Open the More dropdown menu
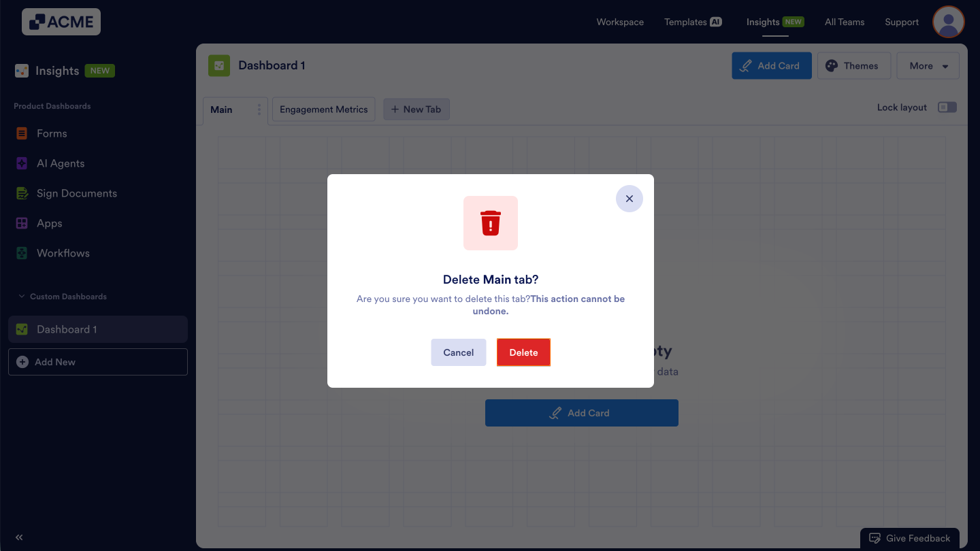Viewport: 980px width, 551px height. [928, 65]
